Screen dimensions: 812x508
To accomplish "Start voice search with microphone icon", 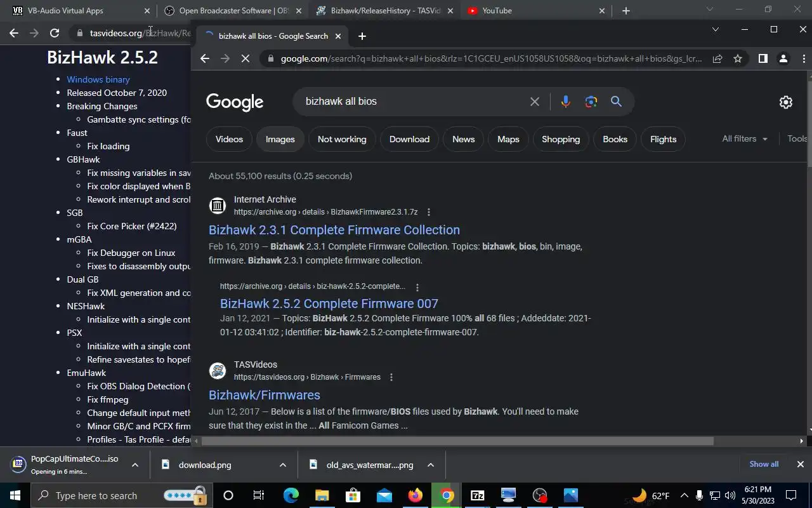I will pyautogui.click(x=565, y=102).
